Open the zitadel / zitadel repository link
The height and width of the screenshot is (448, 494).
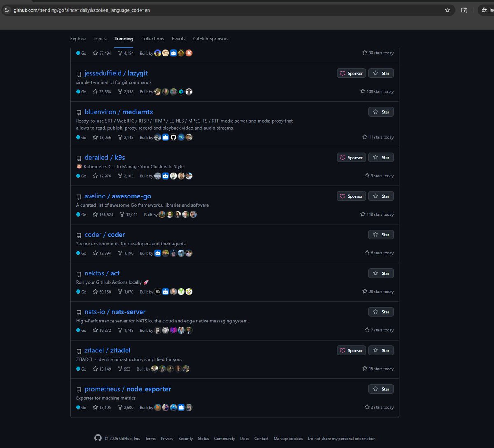(107, 351)
